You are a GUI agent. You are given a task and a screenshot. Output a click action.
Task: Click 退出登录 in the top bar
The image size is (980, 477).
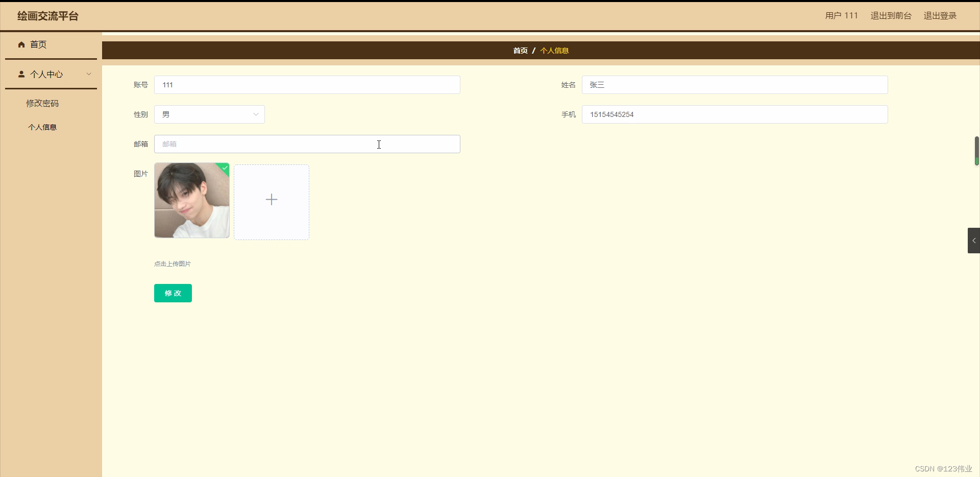940,15
